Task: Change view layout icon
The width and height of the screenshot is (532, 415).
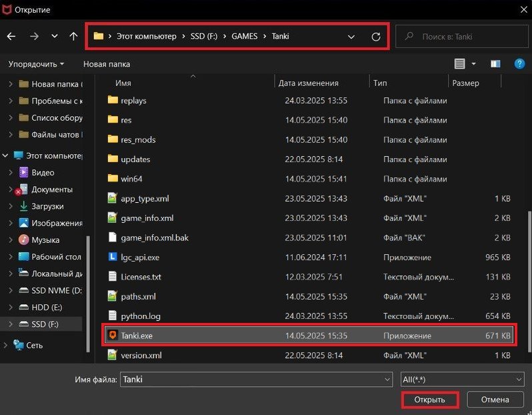Action: pyautogui.click(x=460, y=63)
